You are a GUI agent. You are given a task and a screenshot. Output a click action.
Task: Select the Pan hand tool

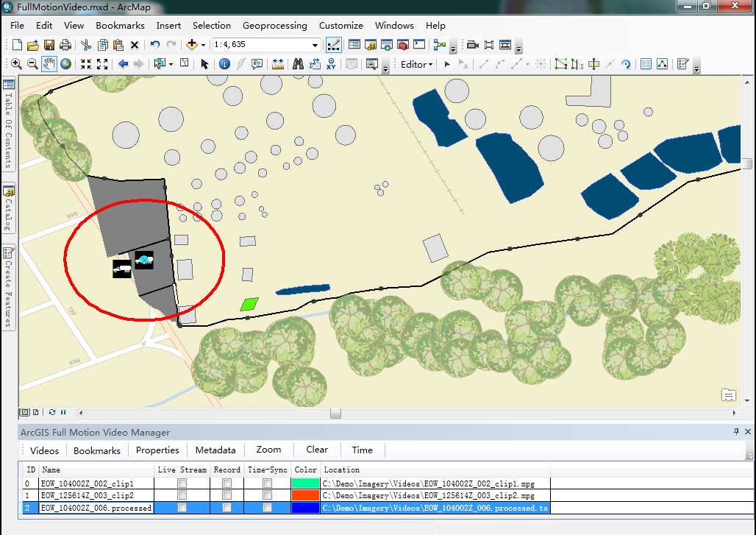49,64
